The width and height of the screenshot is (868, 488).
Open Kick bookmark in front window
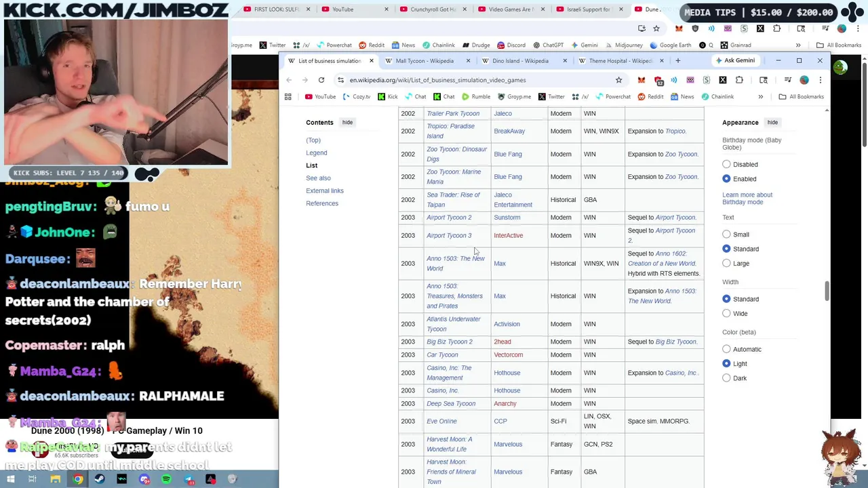pyautogui.click(x=388, y=97)
